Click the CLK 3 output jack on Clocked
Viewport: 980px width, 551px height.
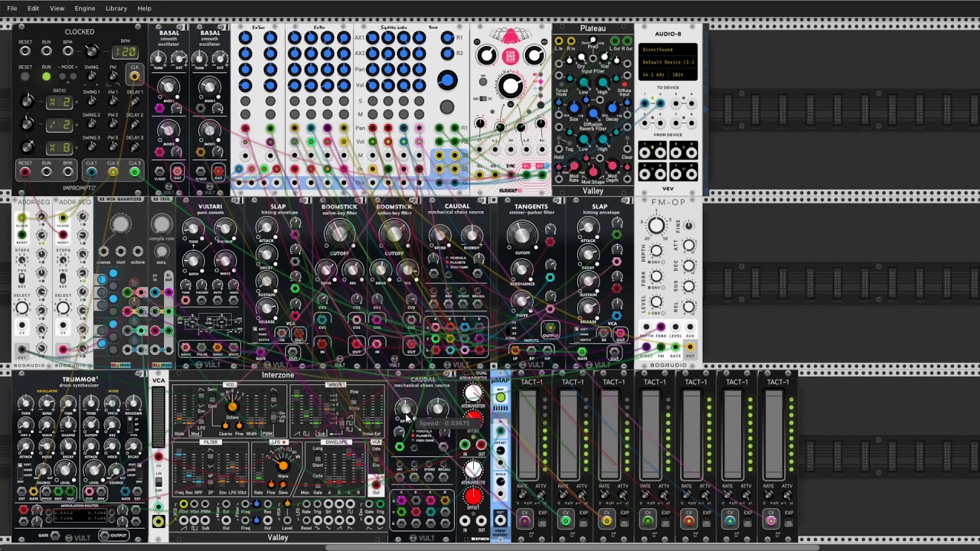135,172
